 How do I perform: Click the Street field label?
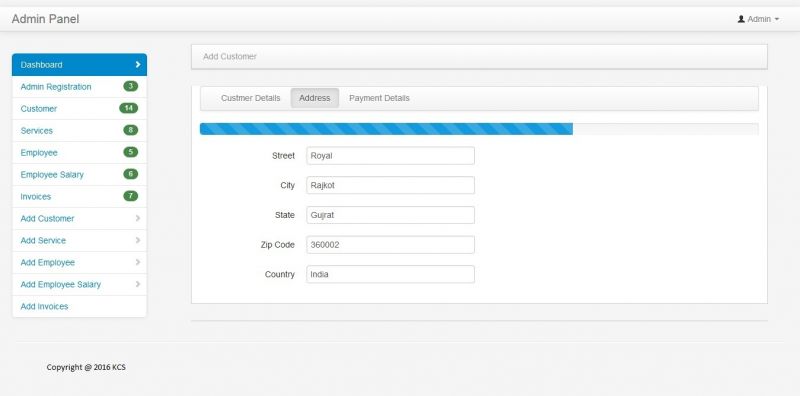click(x=283, y=156)
